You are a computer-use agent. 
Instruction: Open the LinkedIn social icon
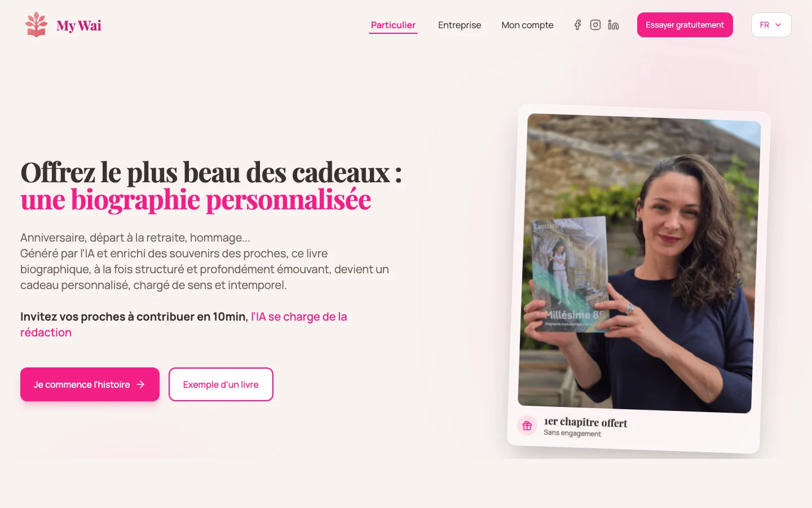click(614, 25)
